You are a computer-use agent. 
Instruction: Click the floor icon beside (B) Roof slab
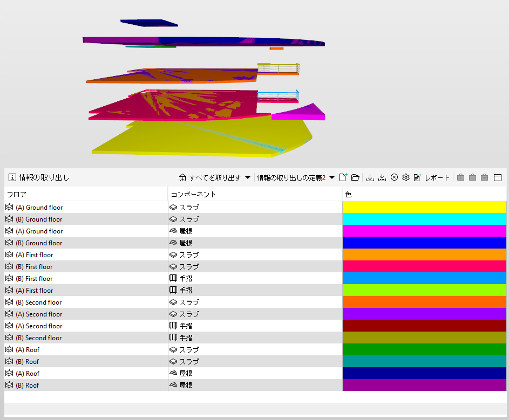click(x=9, y=361)
